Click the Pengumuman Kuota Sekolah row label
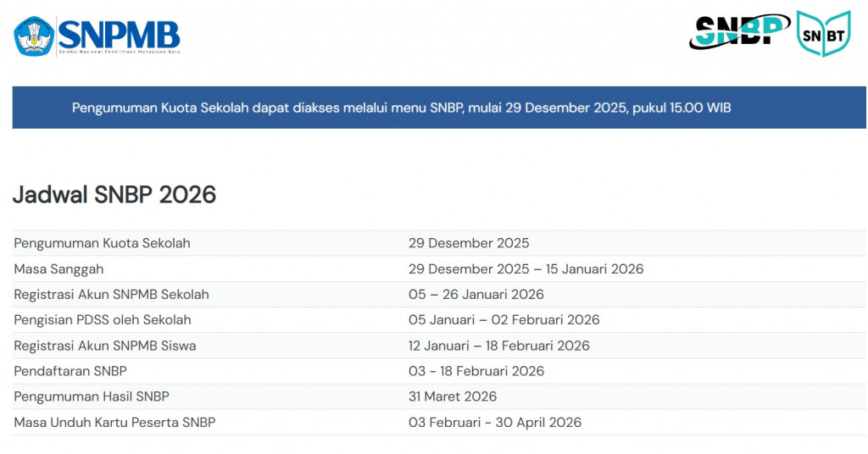The width and height of the screenshot is (868, 454). pos(102,243)
